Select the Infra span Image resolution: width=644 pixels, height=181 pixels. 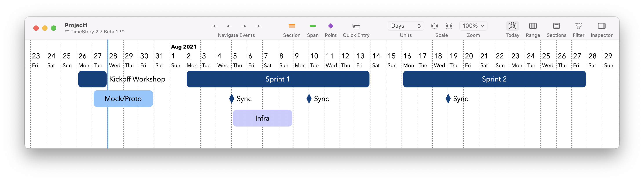(262, 118)
